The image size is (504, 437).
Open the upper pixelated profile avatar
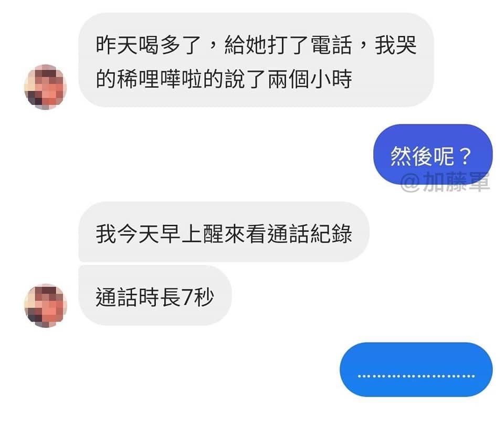click(45, 87)
